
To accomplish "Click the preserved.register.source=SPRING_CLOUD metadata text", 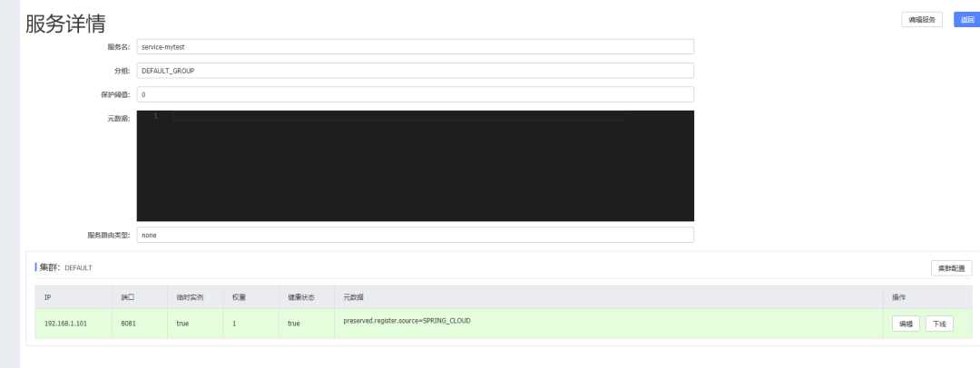I will click(x=407, y=321).
